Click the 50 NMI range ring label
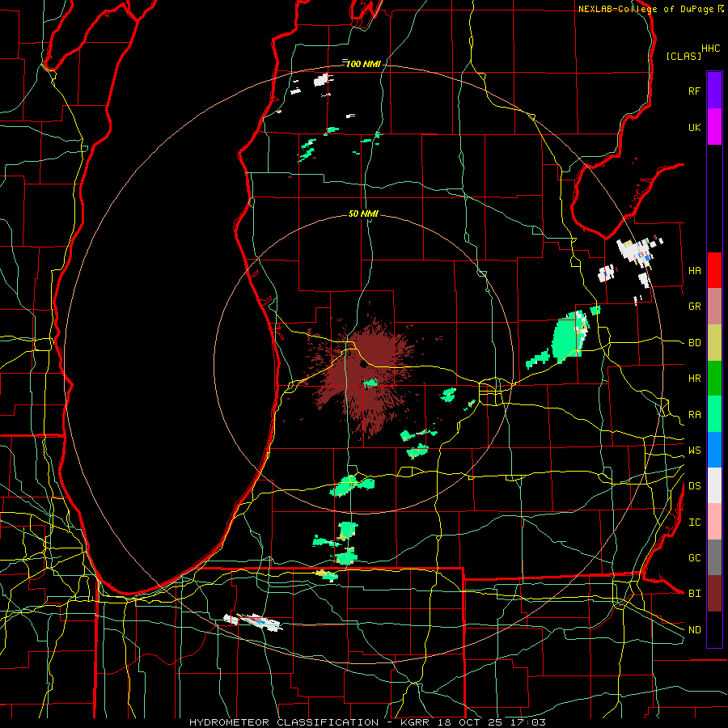The width and height of the screenshot is (728, 728). point(363,214)
